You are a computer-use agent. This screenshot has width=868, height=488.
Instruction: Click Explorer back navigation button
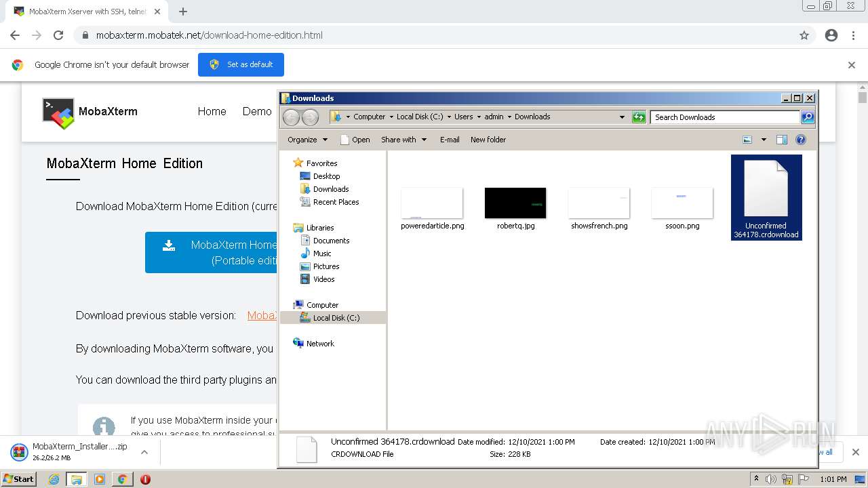(291, 117)
